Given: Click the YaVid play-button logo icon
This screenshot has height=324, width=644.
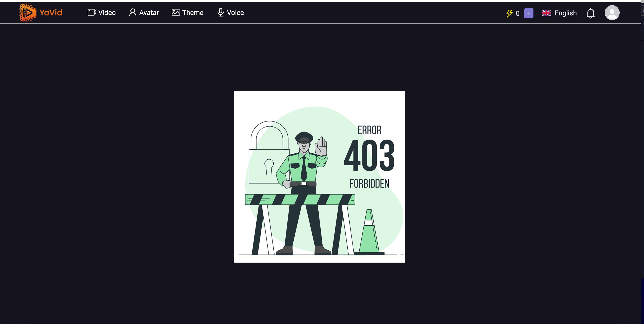Looking at the screenshot, I should [28, 13].
